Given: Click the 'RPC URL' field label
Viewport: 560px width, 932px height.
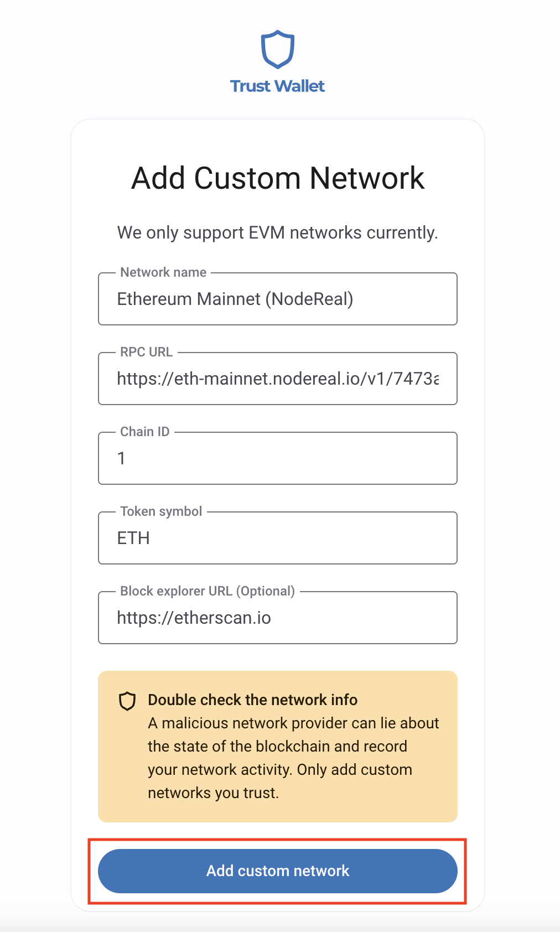Looking at the screenshot, I should [x=146, y=352].
